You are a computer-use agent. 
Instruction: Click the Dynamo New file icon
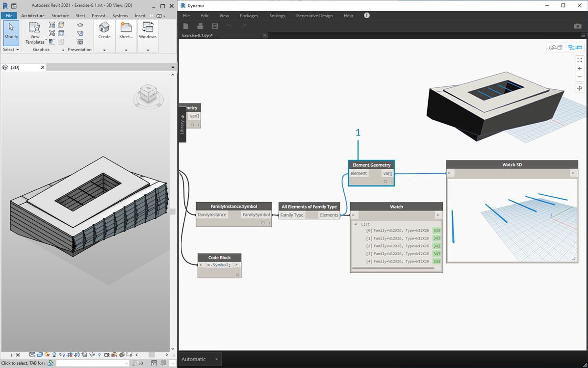pos(186,26)
